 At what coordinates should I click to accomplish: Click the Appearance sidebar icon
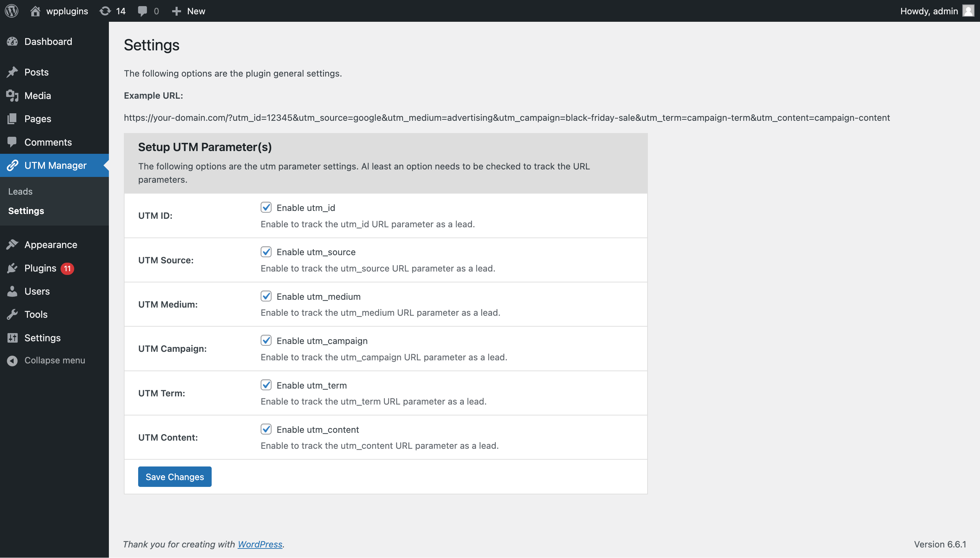14,245
